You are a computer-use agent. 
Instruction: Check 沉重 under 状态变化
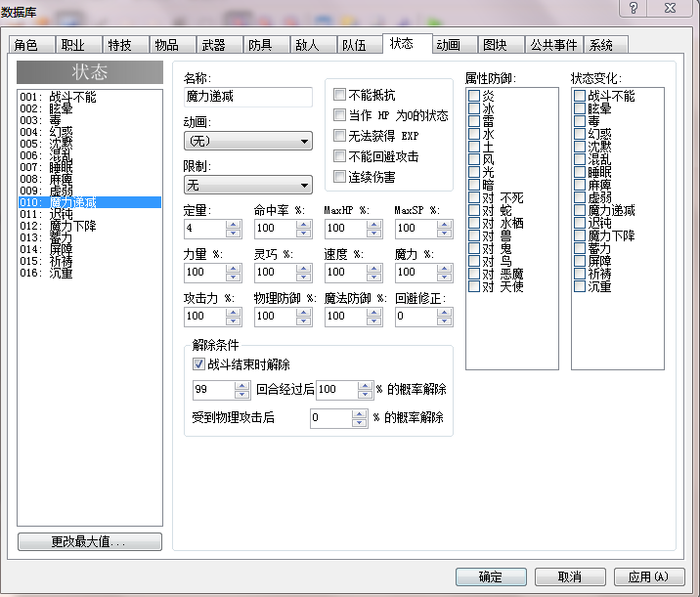pyautogui.click(x=580, y=286)
